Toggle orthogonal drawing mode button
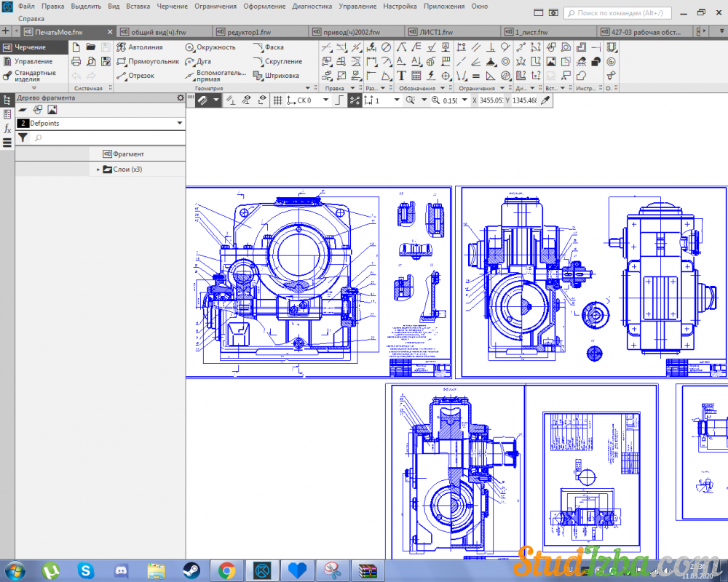Viewport: 728px width, 582px height. pyautogui.click(x=339, y=100)
